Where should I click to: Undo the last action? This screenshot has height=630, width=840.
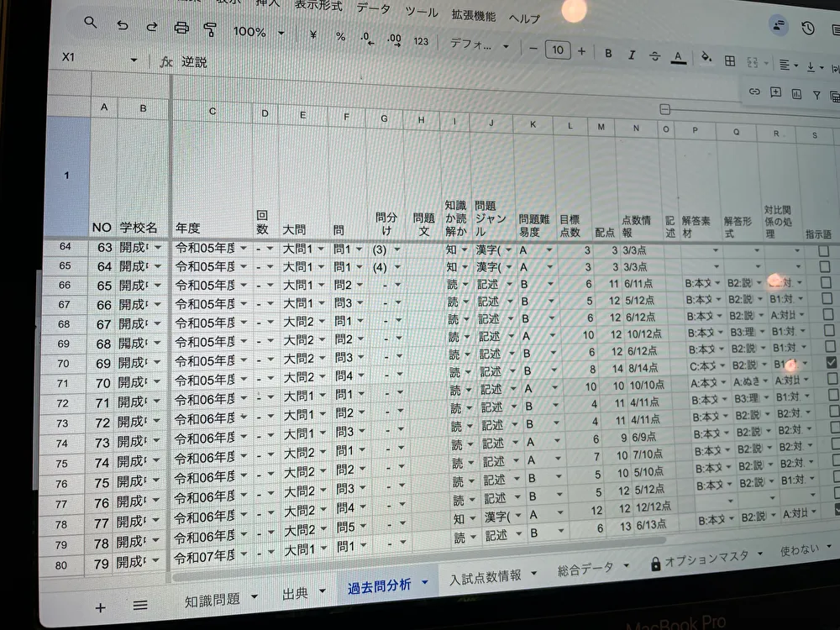coord(122,24)
